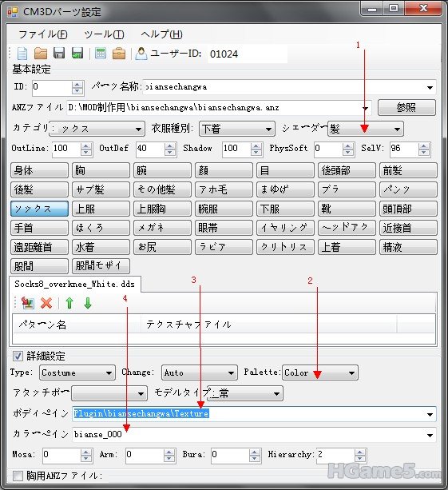Expand the Change dropdown showing Auto

[199, 372]
